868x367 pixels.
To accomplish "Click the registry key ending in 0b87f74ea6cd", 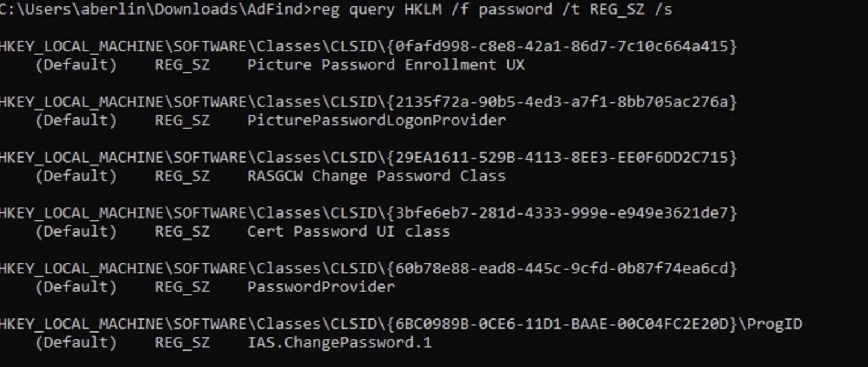I will pos(367,268).
